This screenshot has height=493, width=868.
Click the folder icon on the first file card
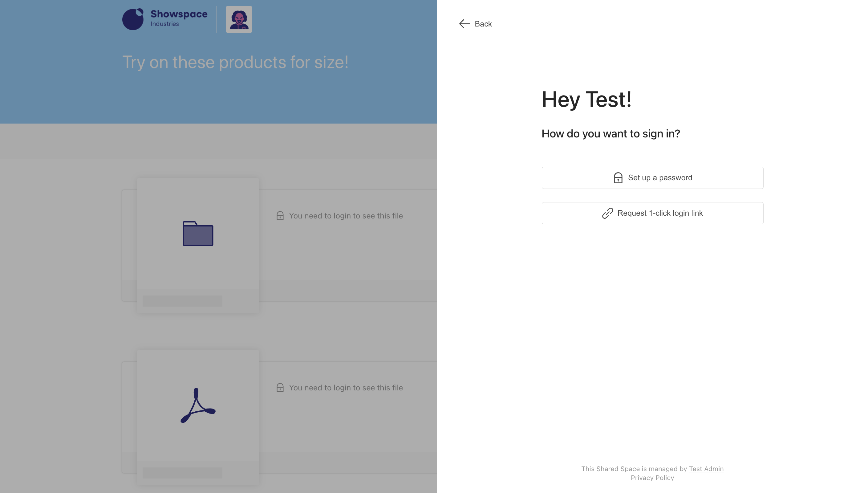coord(198,233)
